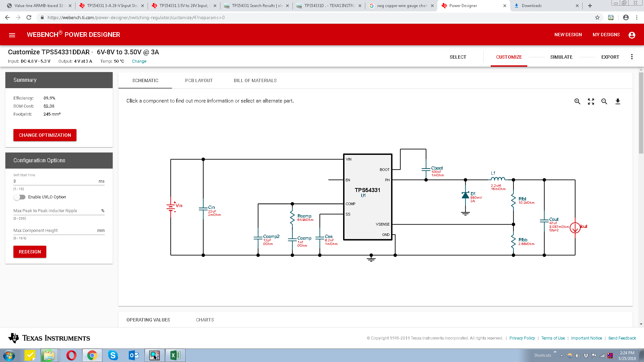This screenshot has height=362, width=644.
Task: Zoom out on the schematic
Action: [x=604, y=101]
